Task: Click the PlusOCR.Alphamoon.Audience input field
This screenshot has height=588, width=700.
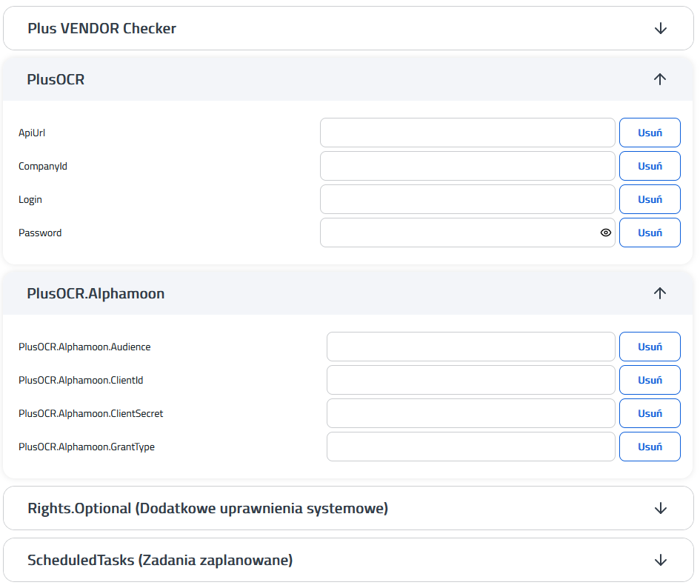Action: pyautogui.click(x=470, y=347)
